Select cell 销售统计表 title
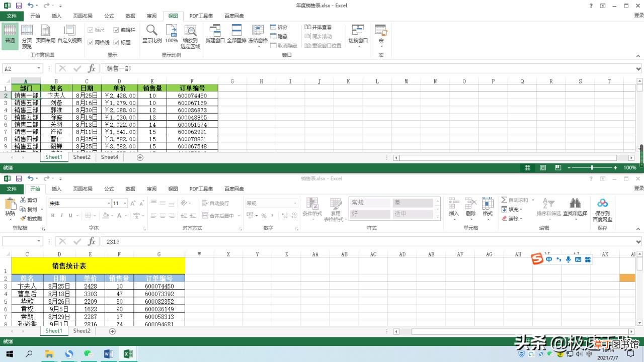This screenshot has width=644, height=362. 98,265
